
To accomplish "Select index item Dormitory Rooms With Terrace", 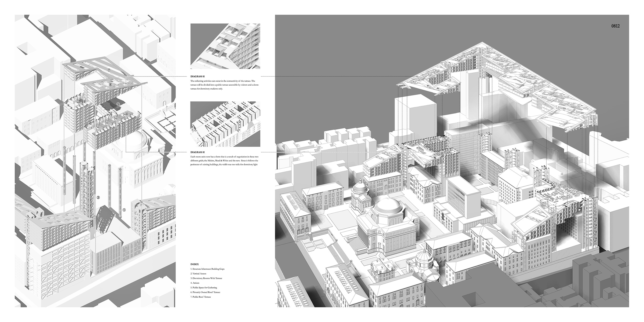I will tap(206, 278).
